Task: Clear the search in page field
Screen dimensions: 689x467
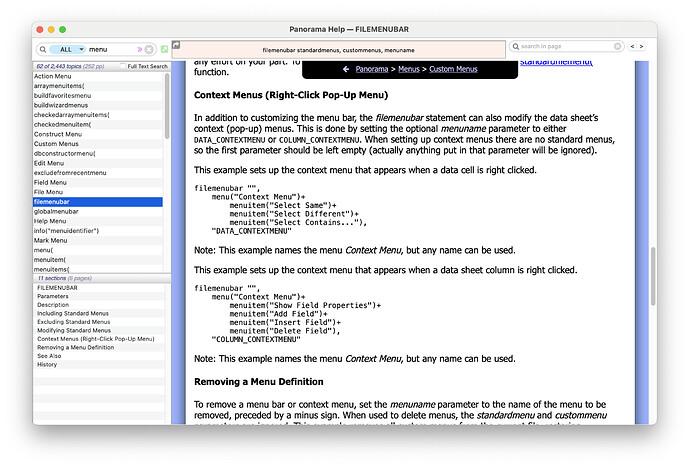Action: 617,46
